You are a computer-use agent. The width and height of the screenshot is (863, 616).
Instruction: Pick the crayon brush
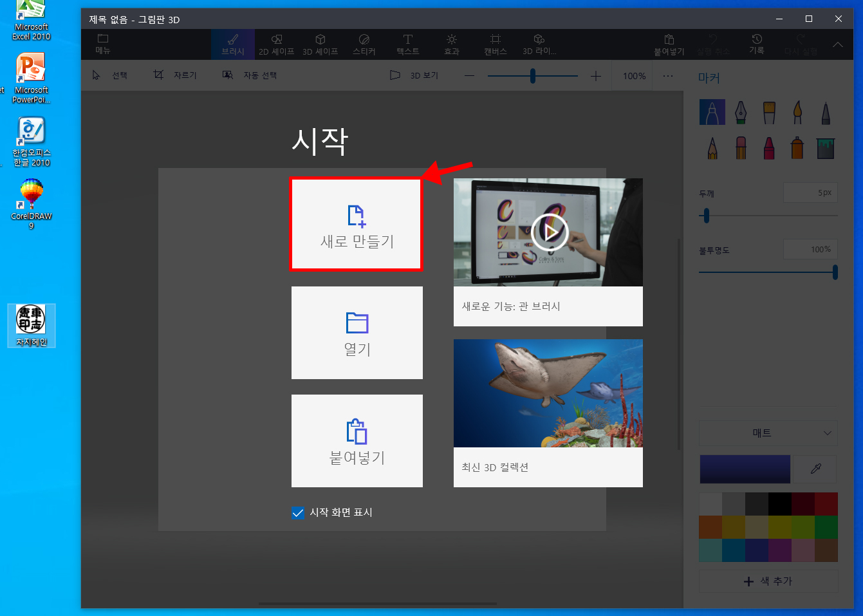pos(769,148)
